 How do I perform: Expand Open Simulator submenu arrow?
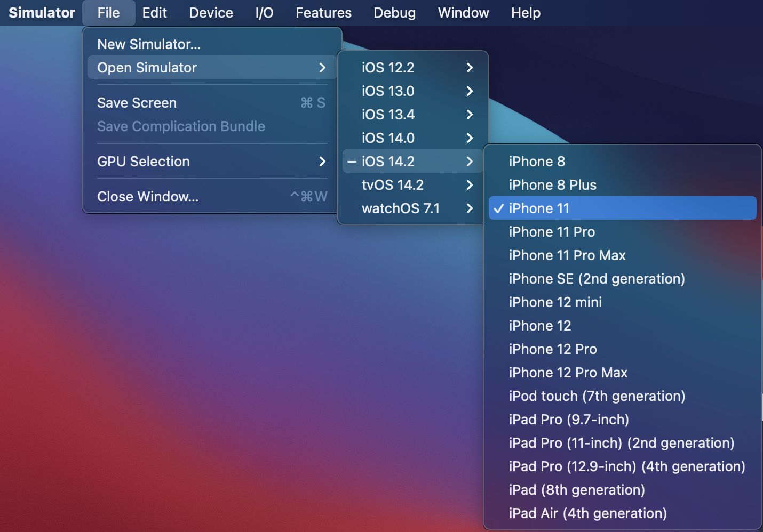[x=322, y=68]
